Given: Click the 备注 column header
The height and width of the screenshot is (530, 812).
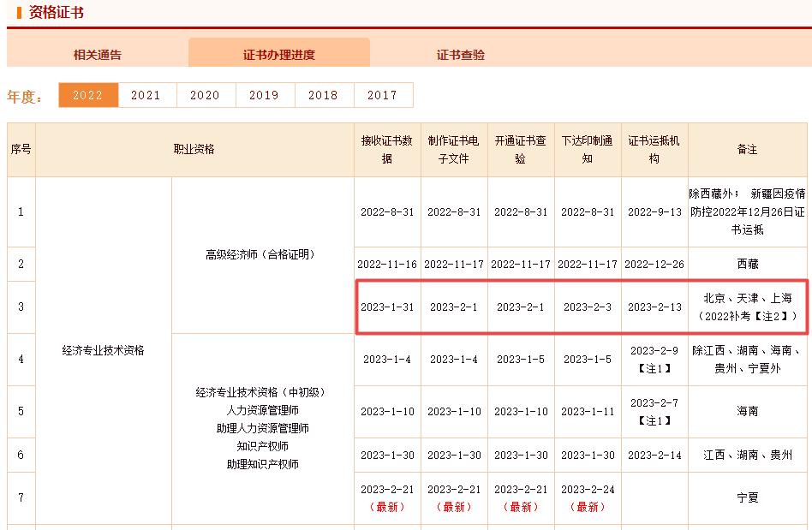Looking at the screenshot, I should point(747,148).
